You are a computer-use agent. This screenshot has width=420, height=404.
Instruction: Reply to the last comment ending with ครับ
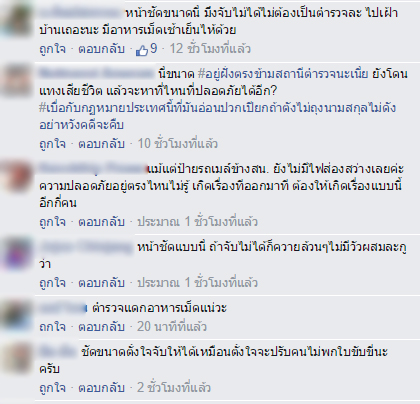point(101,388)
